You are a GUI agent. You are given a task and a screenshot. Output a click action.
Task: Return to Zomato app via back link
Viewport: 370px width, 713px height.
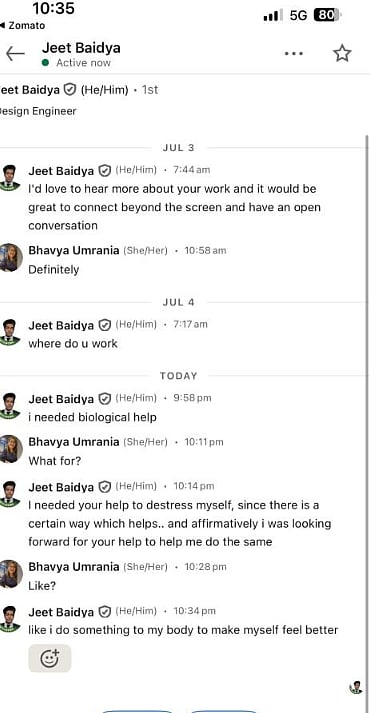(x=23, y=25)
